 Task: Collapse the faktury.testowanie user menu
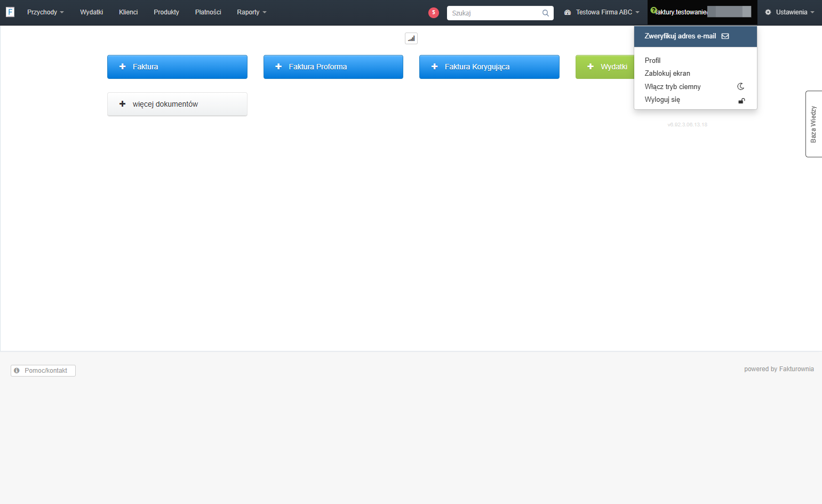[702, 12]
